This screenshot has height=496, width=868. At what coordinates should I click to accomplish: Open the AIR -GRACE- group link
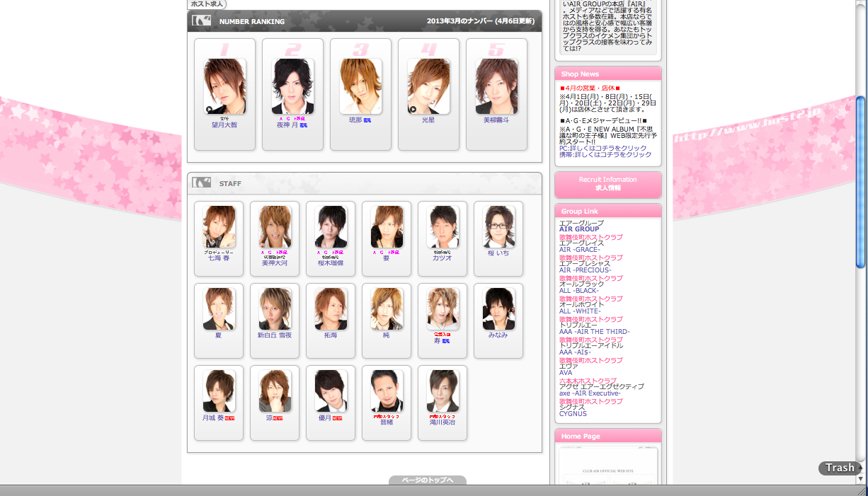579,250
